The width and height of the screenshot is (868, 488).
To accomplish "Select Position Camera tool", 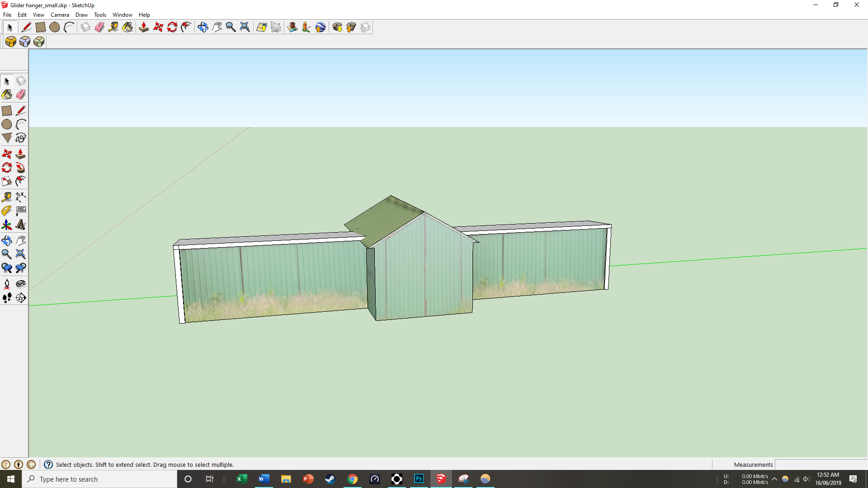I will coord(7,284).
